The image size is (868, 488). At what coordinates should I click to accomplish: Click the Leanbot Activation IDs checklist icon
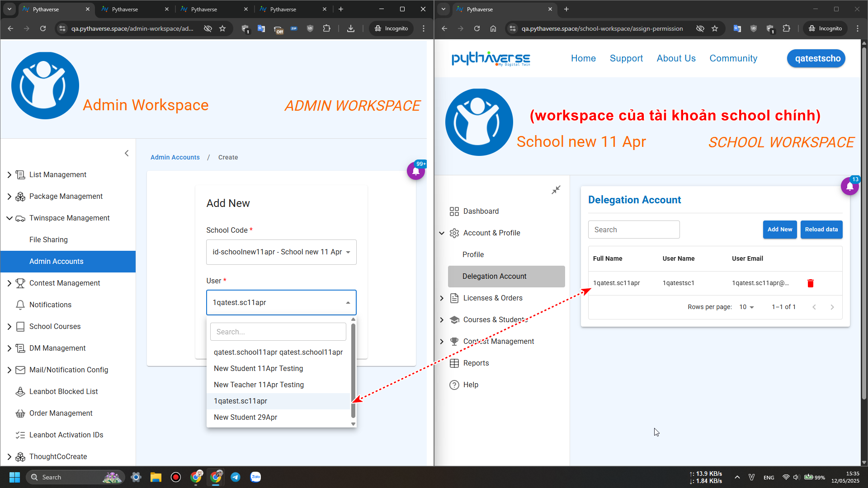20,435
